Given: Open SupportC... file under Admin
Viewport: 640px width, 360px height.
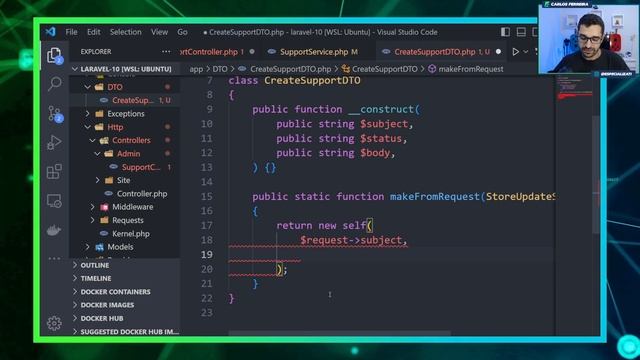Looking at the screenshot, I should 141,167.
